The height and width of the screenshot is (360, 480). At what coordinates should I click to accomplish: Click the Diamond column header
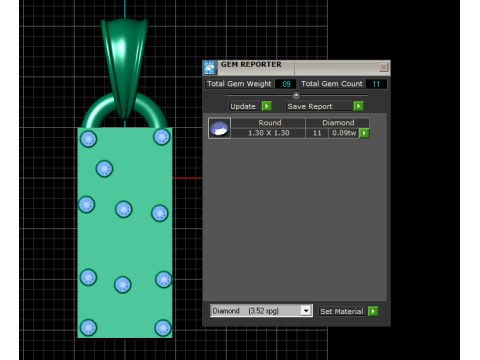pyautogui.click(x=338, y=123)
